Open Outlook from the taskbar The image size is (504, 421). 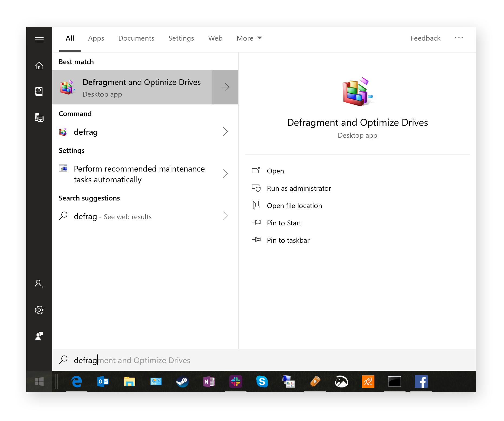pyautogui.click(x=103, y=381)
